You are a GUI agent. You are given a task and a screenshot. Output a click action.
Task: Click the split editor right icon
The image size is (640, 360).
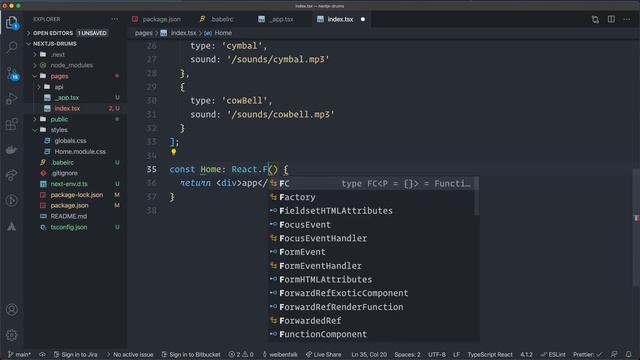click(x=611, y=19)
